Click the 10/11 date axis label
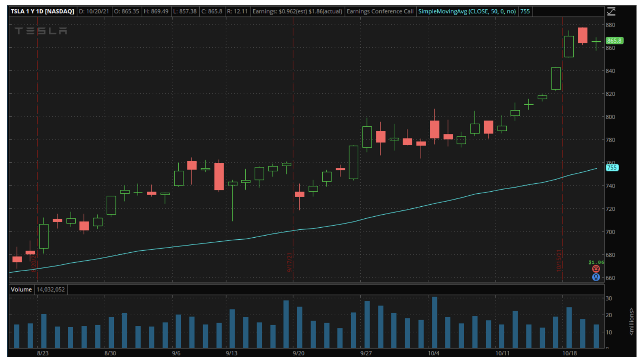Screen dimensions: 644x363 click(502, 353)
